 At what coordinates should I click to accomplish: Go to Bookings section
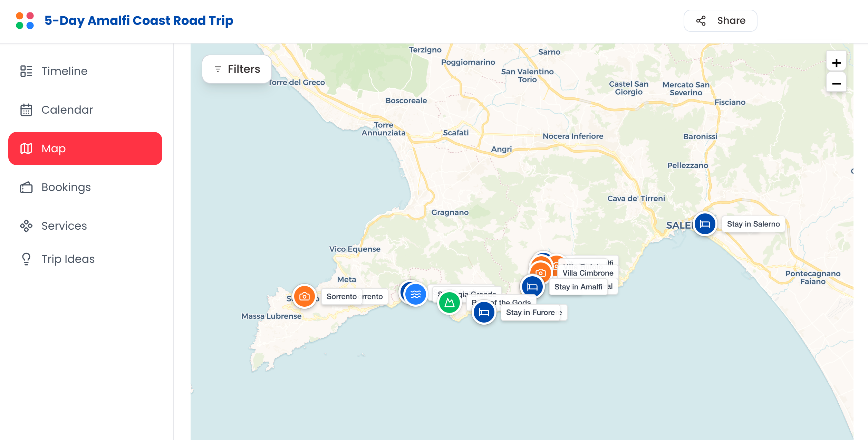pyautogui.click(x=85, y=187)
